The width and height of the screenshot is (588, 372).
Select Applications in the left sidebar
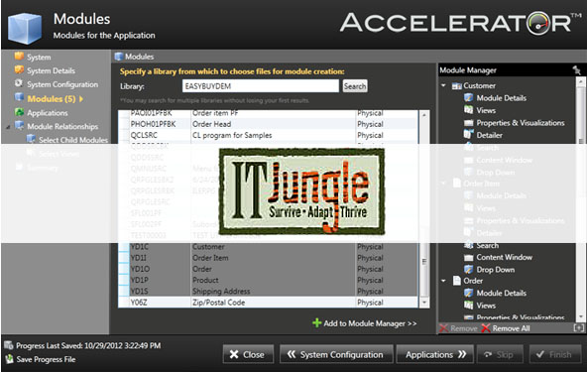click(x=48, y=112)
